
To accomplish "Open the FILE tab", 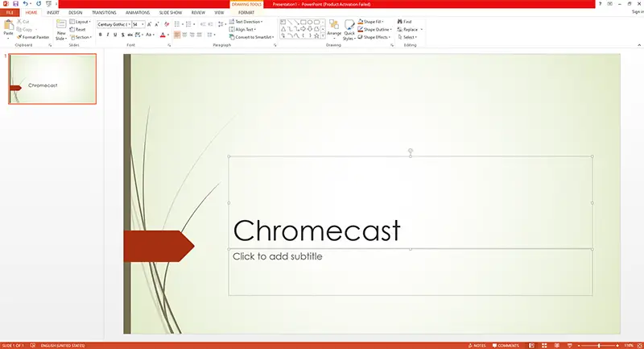I will [x=10, y=13].
